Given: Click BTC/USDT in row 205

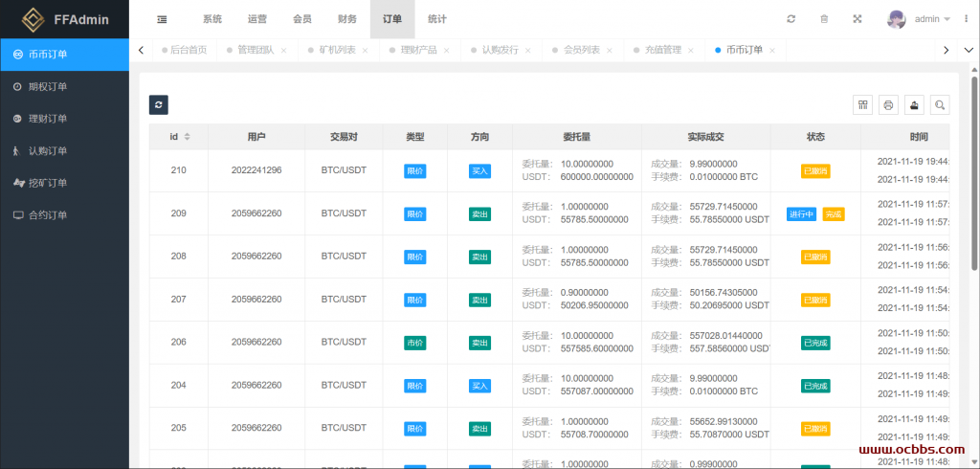Looking at the screenshot, I should pyautogui.click(x=344, y=428).
